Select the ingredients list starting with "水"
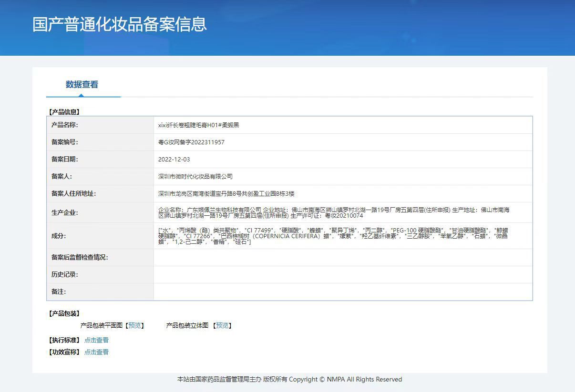575x392 pixels. tap(334, 236)
